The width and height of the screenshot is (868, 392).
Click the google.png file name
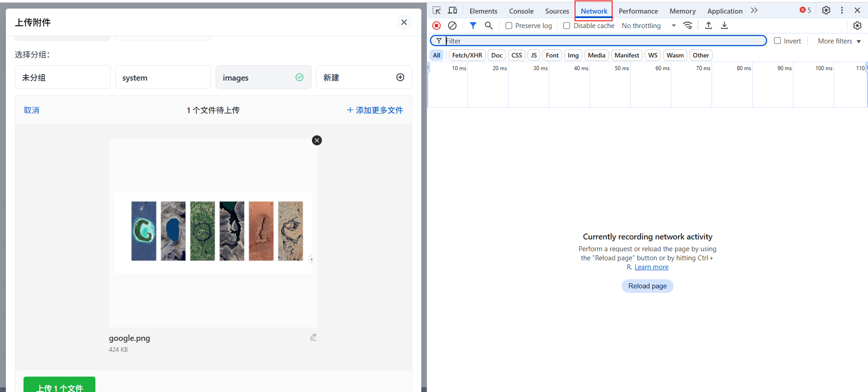tap(129, 338)
